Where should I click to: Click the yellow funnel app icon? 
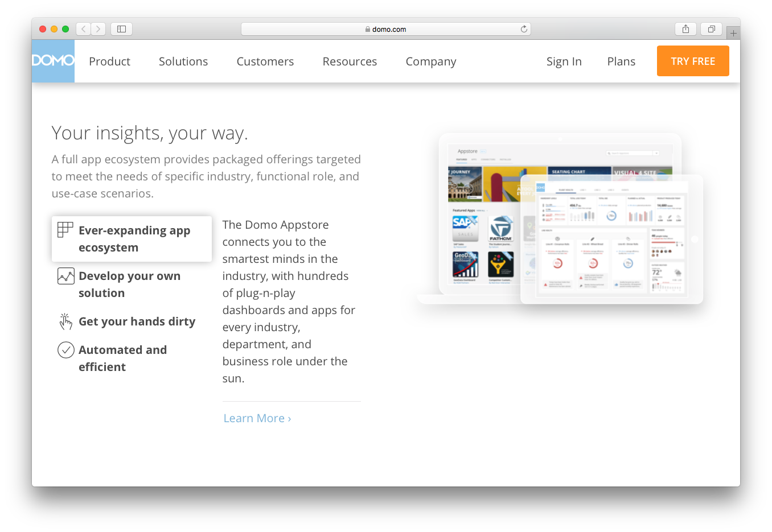click(x=501, y=264)
